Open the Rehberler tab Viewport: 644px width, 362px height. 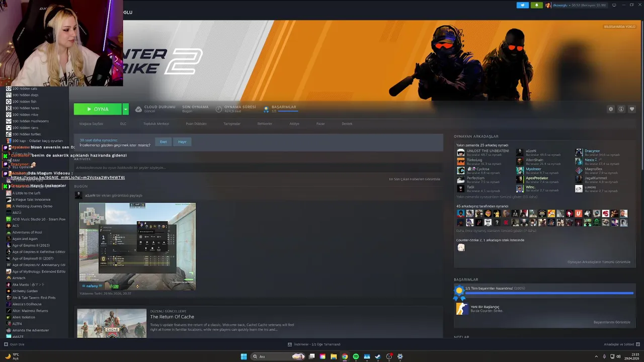click(265, 124)
